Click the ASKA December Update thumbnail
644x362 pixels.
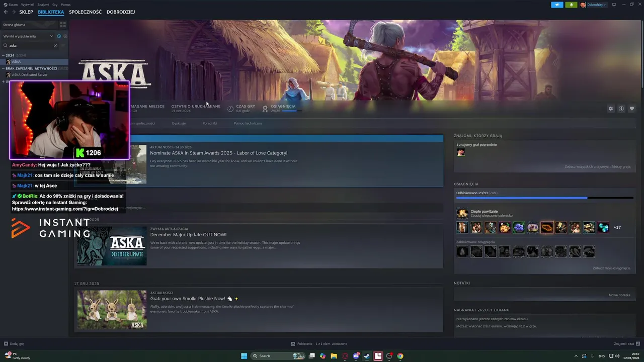click(112, 246)
